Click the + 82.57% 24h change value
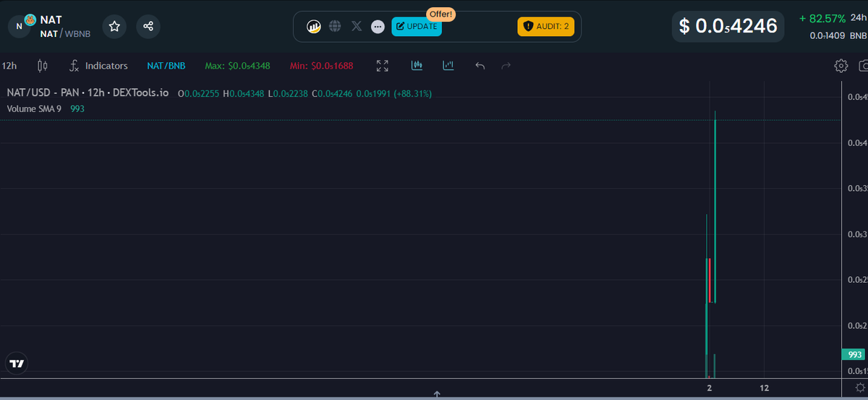Screen dimensions: 868x400 [822, 17]
